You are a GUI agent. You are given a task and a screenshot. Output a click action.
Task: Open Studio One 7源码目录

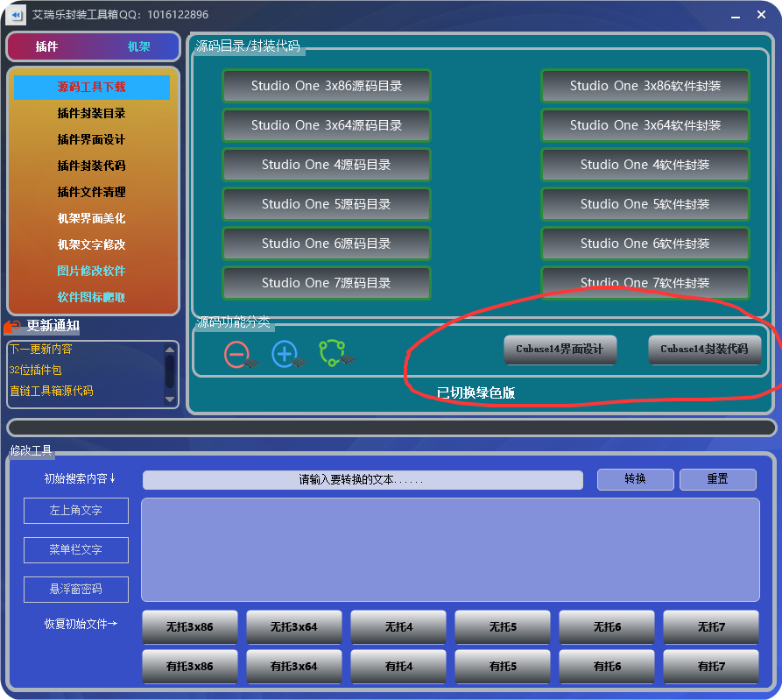pyautogui.click(x=327, y=283)
